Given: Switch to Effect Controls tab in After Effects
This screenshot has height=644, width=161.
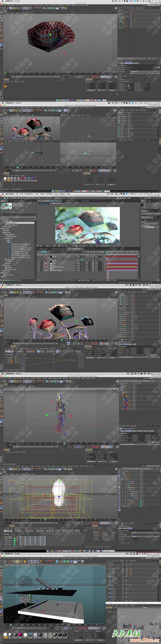Looking at the screenshot, I should [x=19, y=201].
